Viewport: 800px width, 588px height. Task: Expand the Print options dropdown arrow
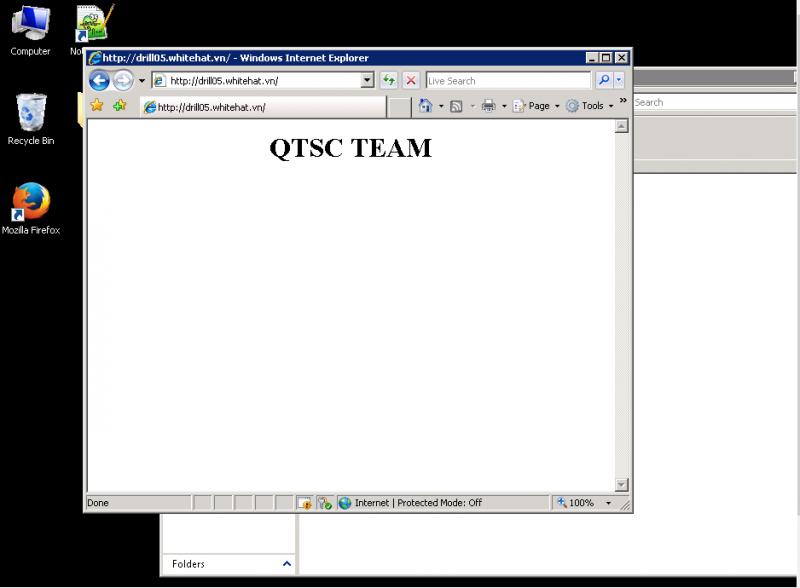504,106
